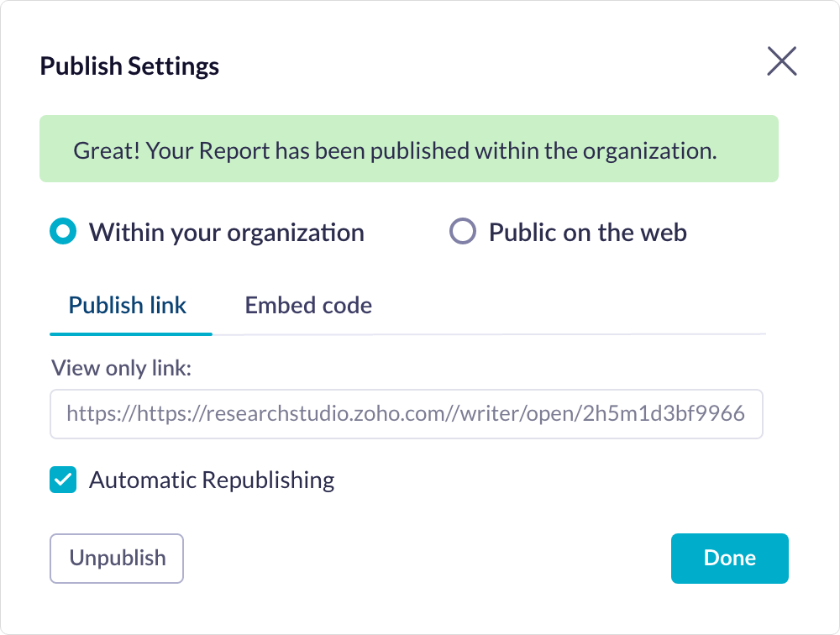Toggle the Automatic Republishing checkbox
This screenshot has height=635, width=840.
tap(63, 480)
